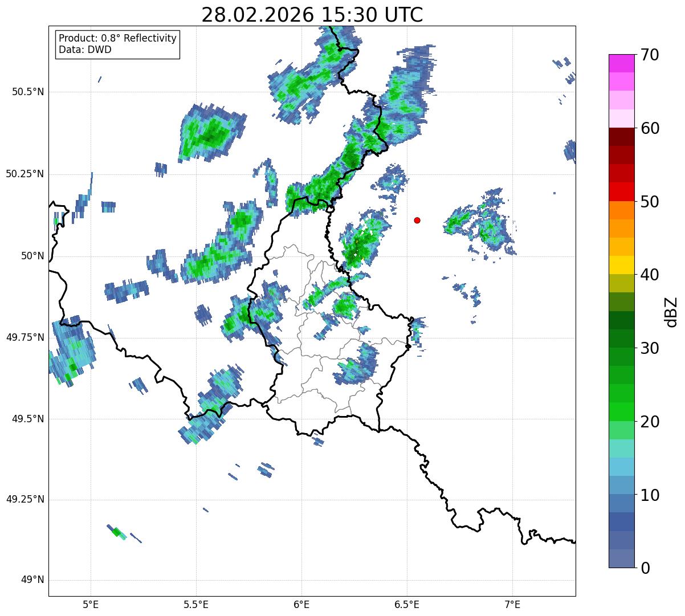
Task: Click the 49.25°N latitude label
Action: 25,500
